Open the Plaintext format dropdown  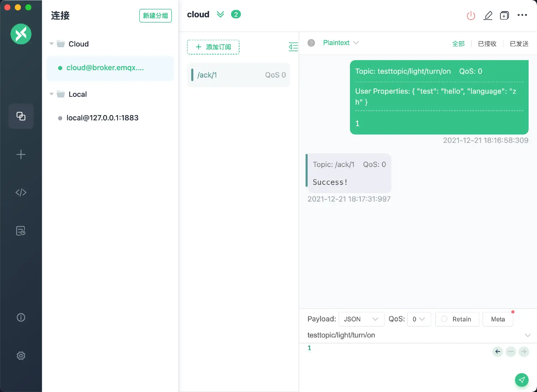[341, 43]
